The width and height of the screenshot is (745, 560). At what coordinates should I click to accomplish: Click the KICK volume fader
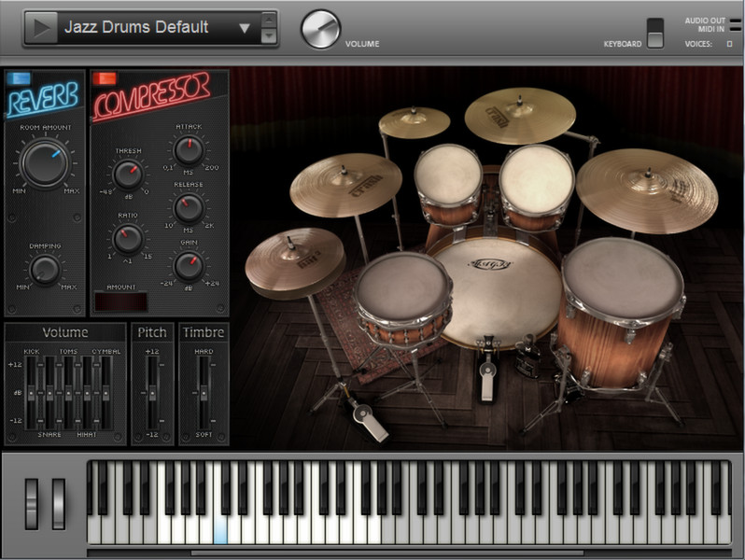pyautogui.click(x=32, y=393)
